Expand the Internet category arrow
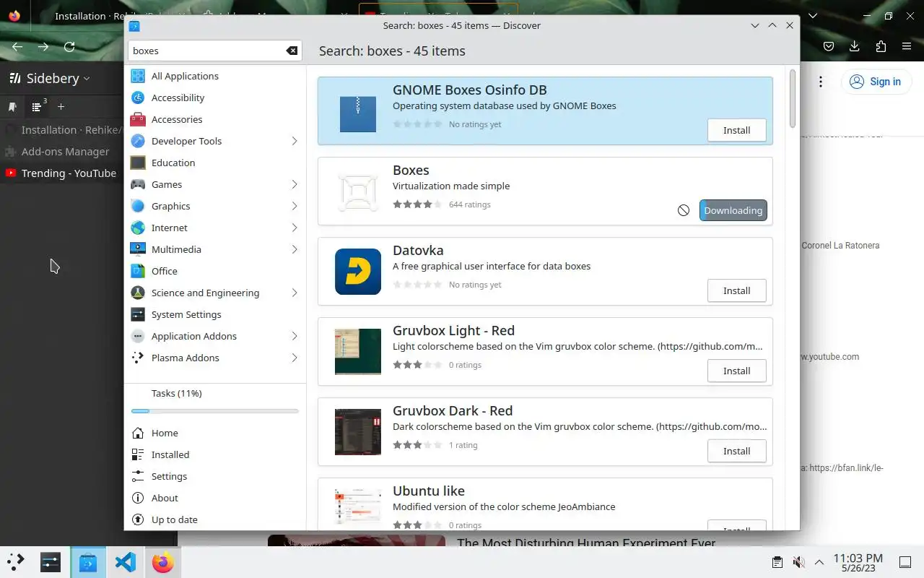The image size is (924, 578). click(x=295, y=228)
